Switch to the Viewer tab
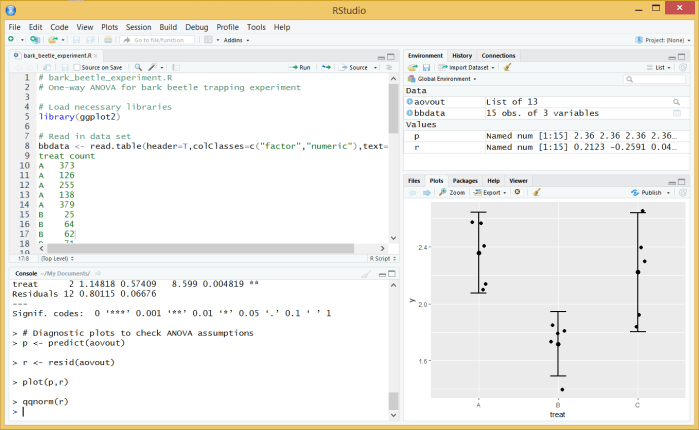 (x=518, y=181)
